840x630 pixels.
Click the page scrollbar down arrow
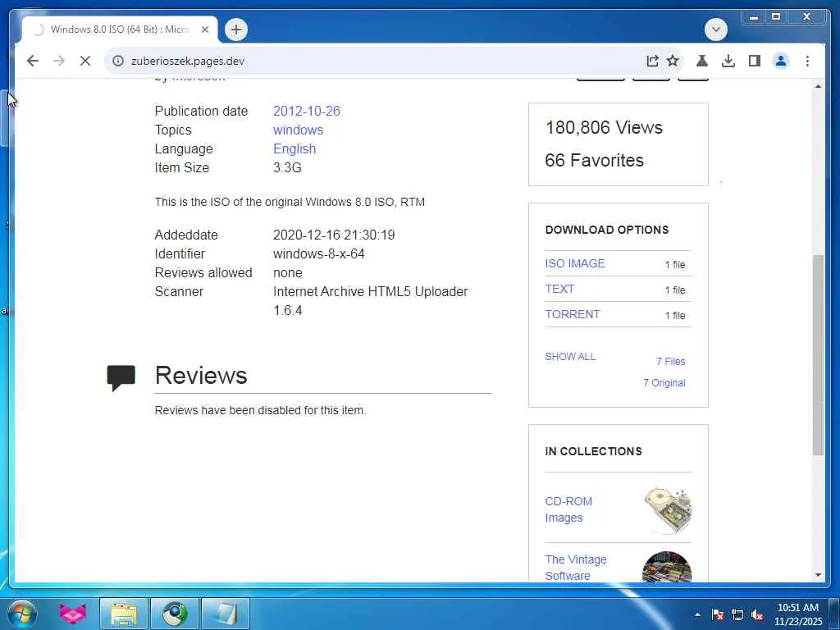pos(818,575)
